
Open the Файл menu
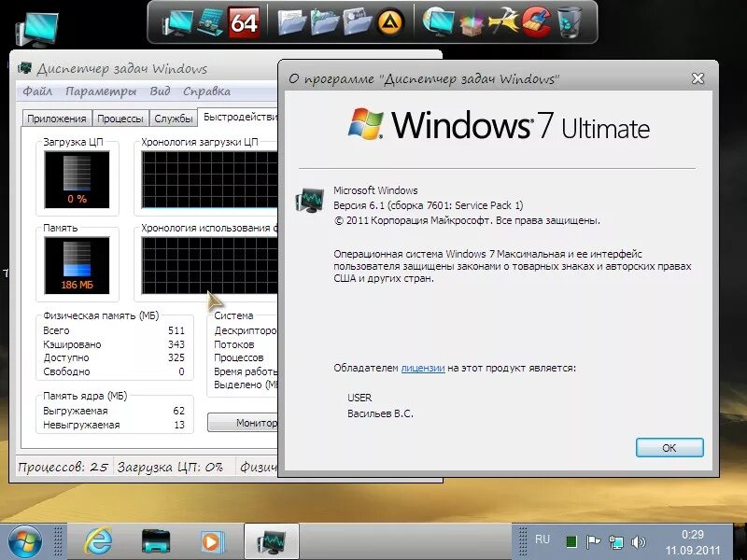click(37, 91)
